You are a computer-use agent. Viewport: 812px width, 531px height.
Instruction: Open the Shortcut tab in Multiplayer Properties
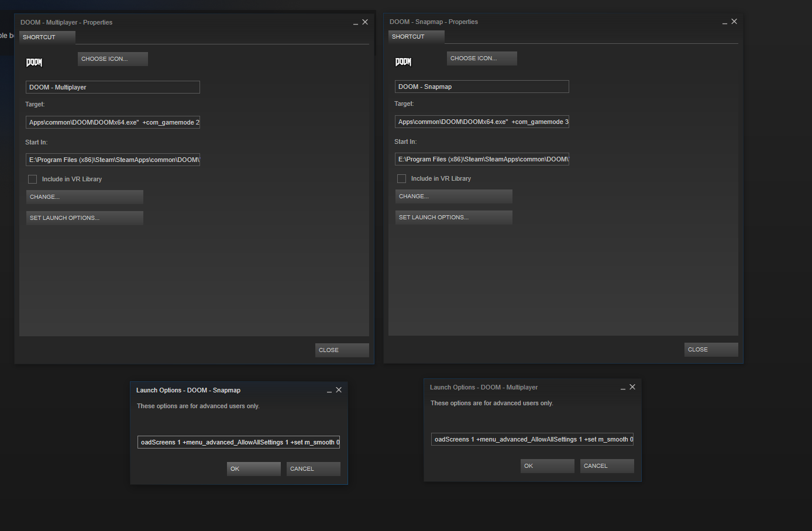pos(47,37)
